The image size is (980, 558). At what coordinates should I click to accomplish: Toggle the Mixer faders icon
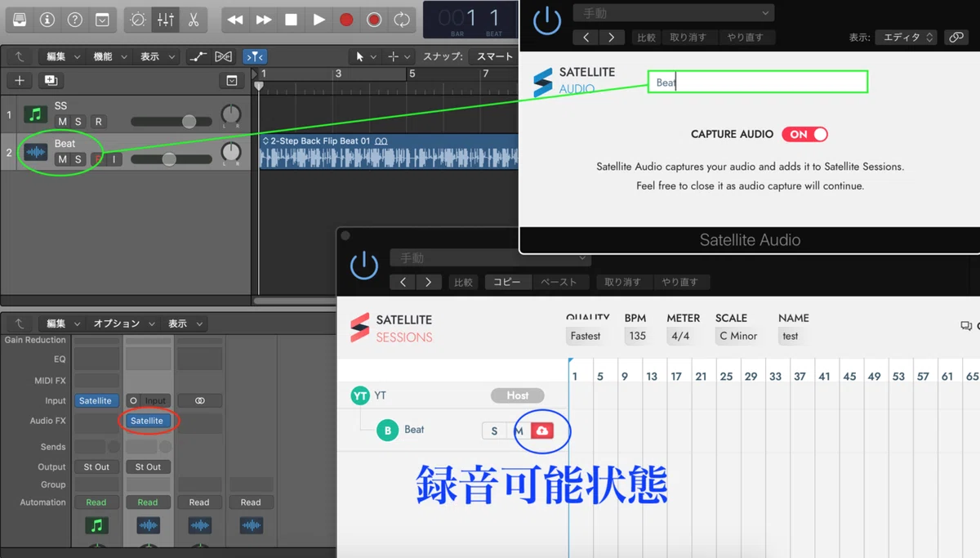(166, 19)
